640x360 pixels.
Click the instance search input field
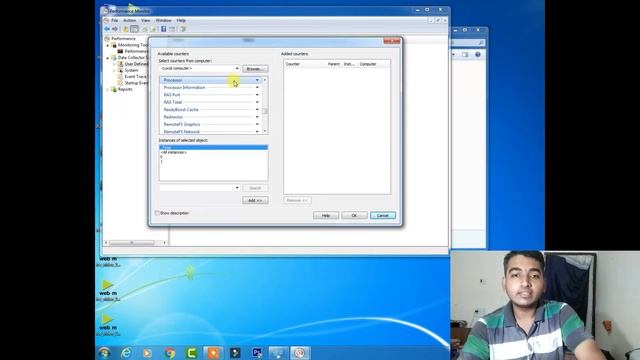coord(196,188)
